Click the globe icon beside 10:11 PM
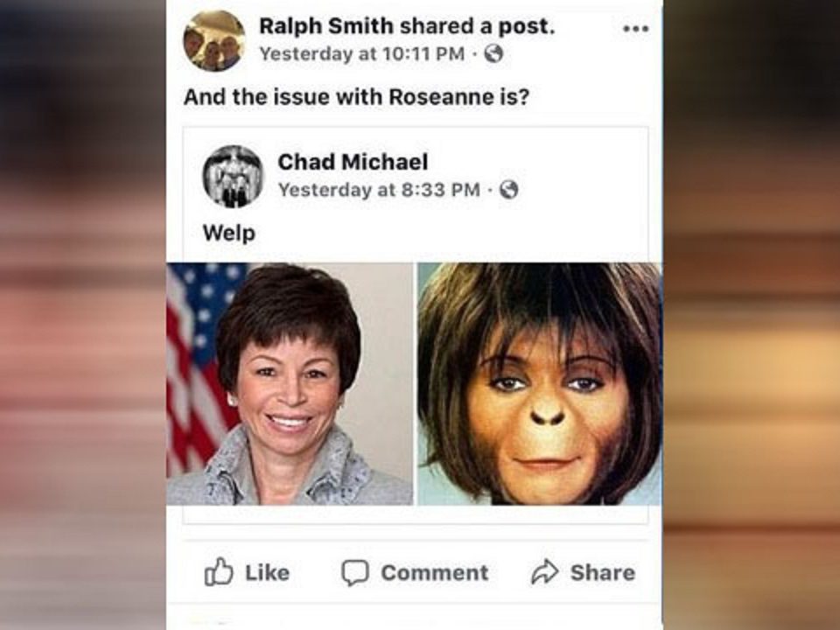The width and height of the screenshot is (840, 630). click(493, 53)
